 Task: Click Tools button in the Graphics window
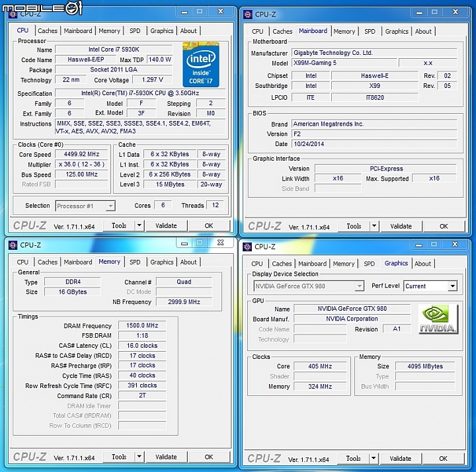(353, 458)
